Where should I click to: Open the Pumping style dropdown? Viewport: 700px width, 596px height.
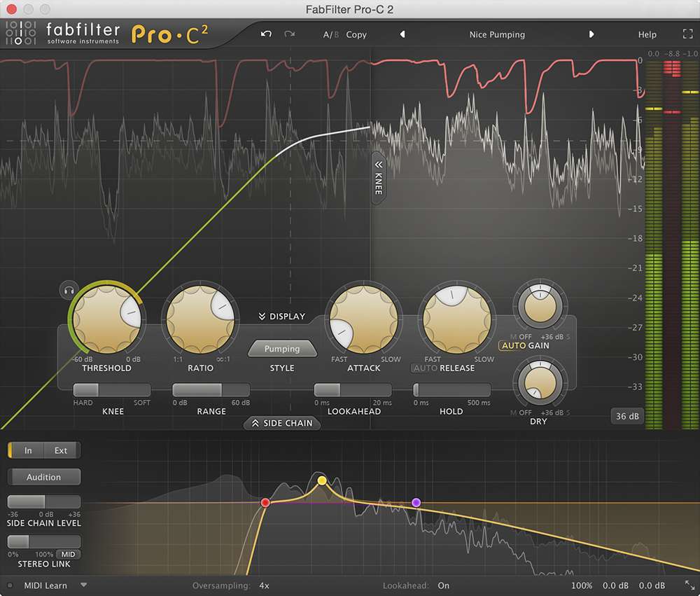[x=282, y=349]
